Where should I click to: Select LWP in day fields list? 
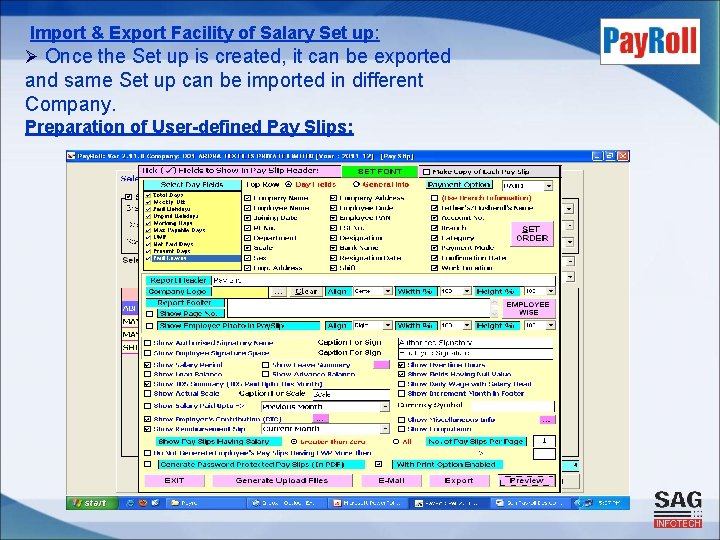(x=193, y=237)
